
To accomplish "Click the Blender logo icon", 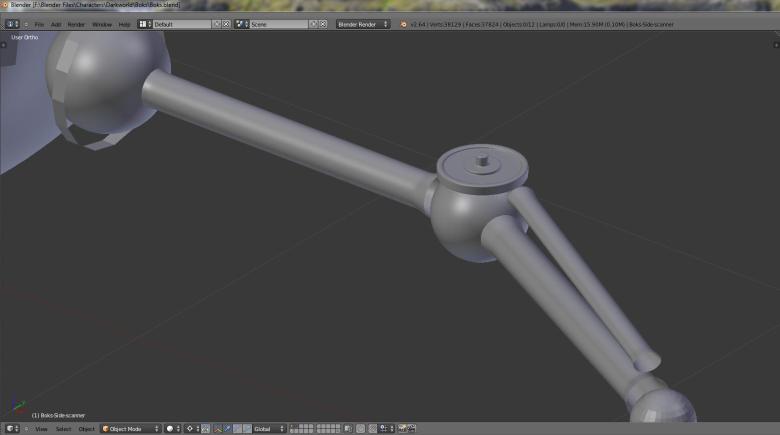I will [403, 24].
